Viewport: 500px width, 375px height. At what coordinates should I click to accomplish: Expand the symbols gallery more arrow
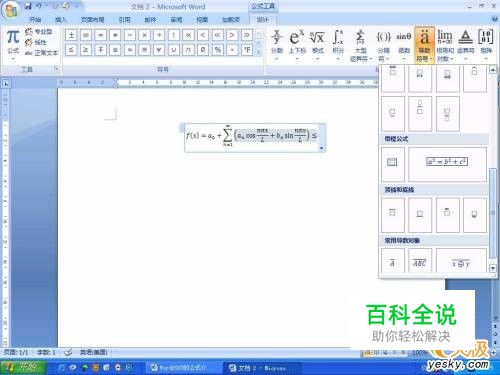tap(259, 52)
